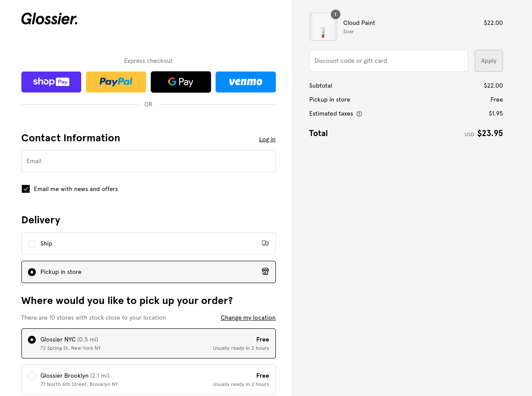Image resolution: width=532 pixels, height=396 pixels.
Task: Check out using Venmo
Action: (x=245, y=82)
